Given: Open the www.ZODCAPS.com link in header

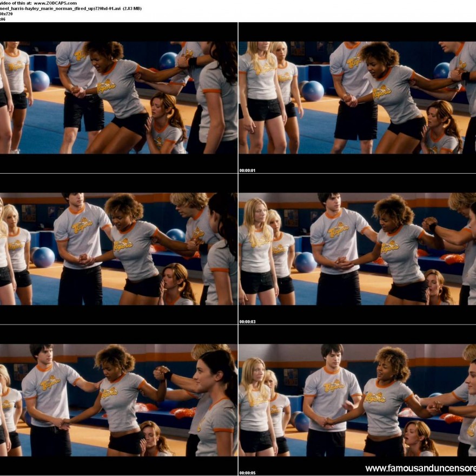Looking at the screenshot, I should click(55, 3).
